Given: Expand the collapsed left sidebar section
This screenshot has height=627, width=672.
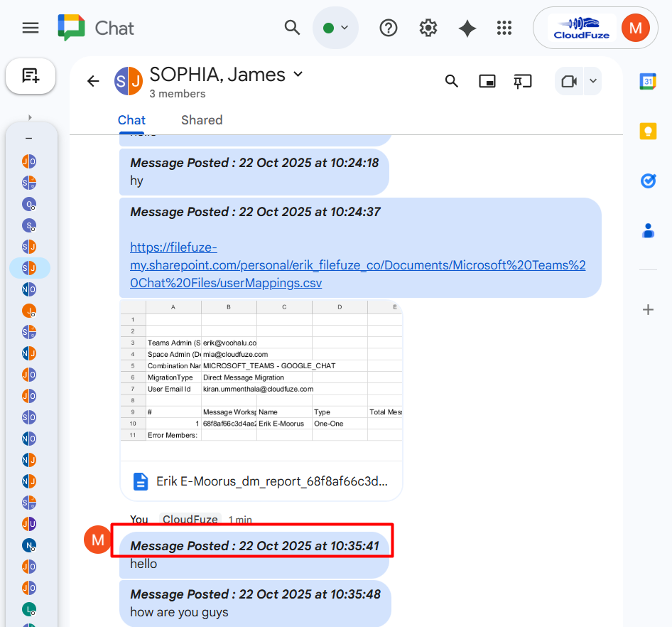Looking at the screenshot, I should 30,117.
